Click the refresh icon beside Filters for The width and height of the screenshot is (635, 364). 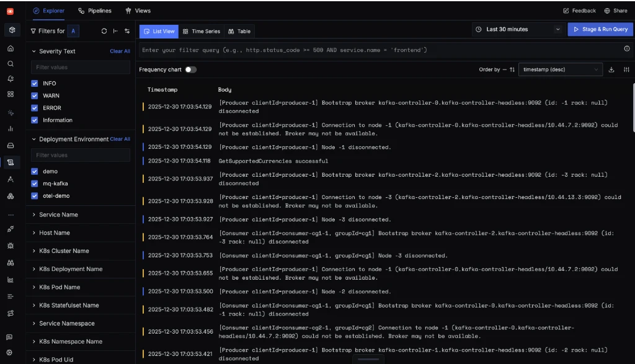click(104, 30)
